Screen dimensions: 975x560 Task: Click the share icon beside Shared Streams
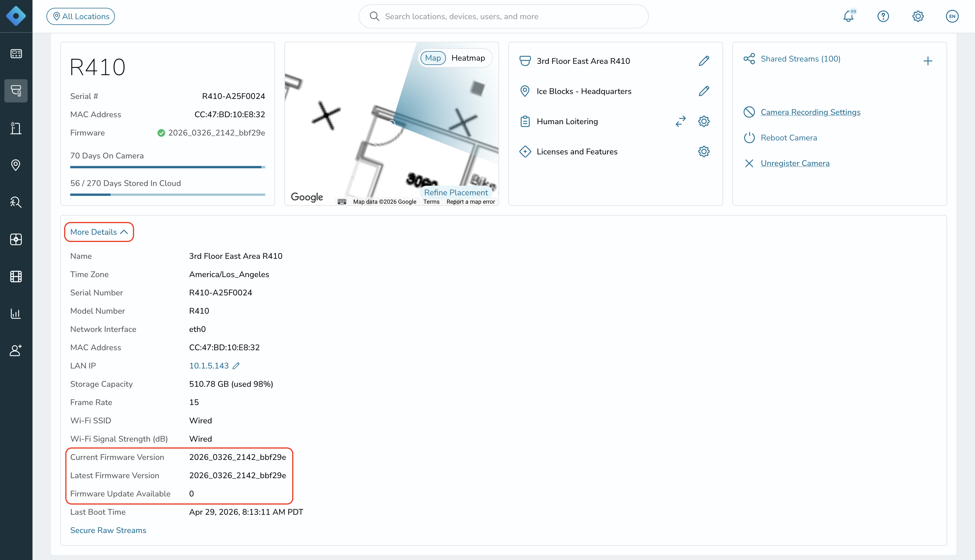(x=749, y=59)
